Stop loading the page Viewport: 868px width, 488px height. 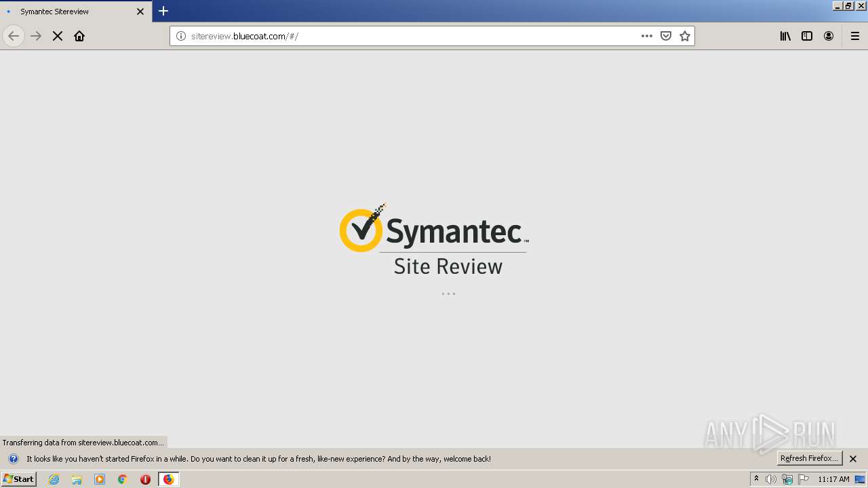click(x=58, y=36)
